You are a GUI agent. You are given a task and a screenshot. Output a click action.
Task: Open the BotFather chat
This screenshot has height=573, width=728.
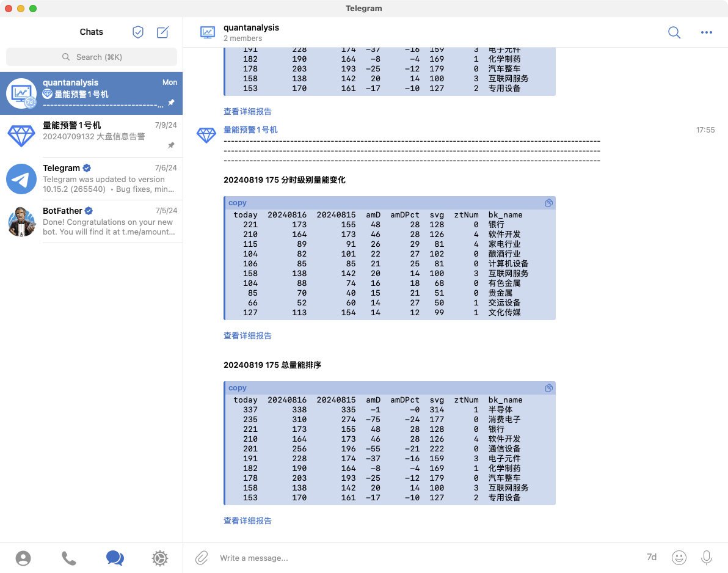click(x=92, y=222)
